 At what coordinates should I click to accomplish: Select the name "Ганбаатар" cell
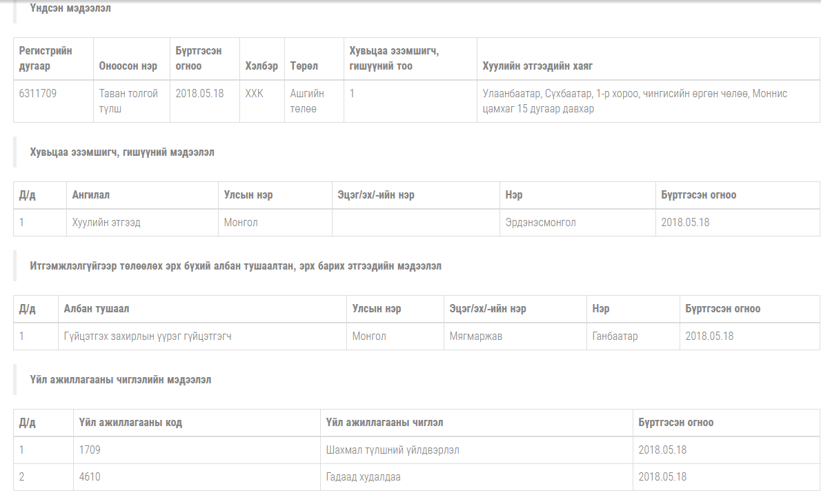[x=615, y=336]
